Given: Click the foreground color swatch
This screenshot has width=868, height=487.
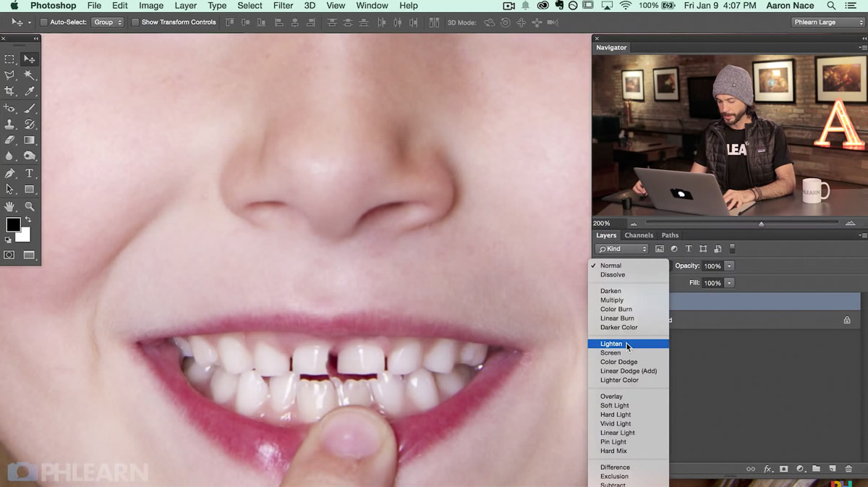Looking at the screenshot, I should (x=12, y=226).
